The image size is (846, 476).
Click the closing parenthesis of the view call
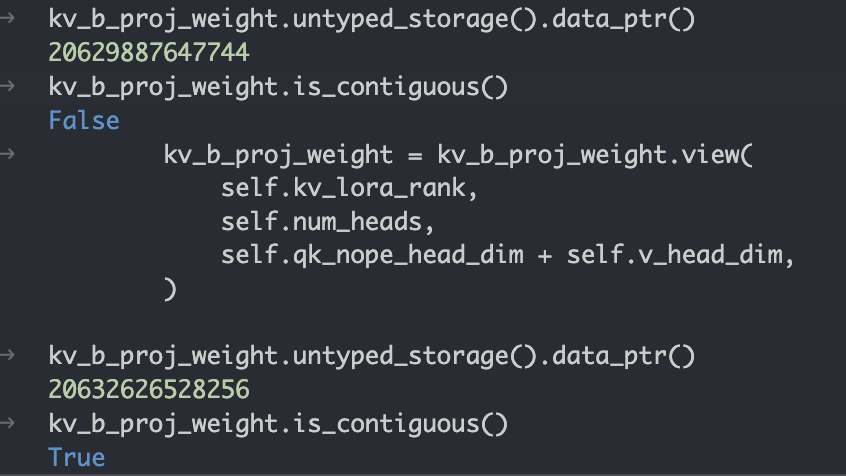click(170, 289)
